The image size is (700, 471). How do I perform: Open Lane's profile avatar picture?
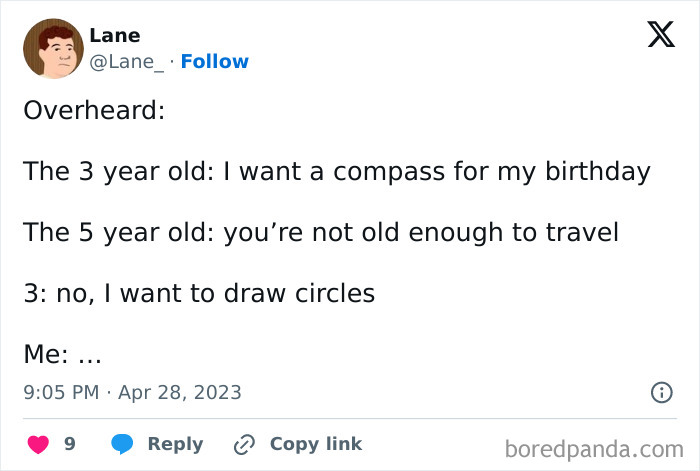pyautogui.click(x=53, y=48)
